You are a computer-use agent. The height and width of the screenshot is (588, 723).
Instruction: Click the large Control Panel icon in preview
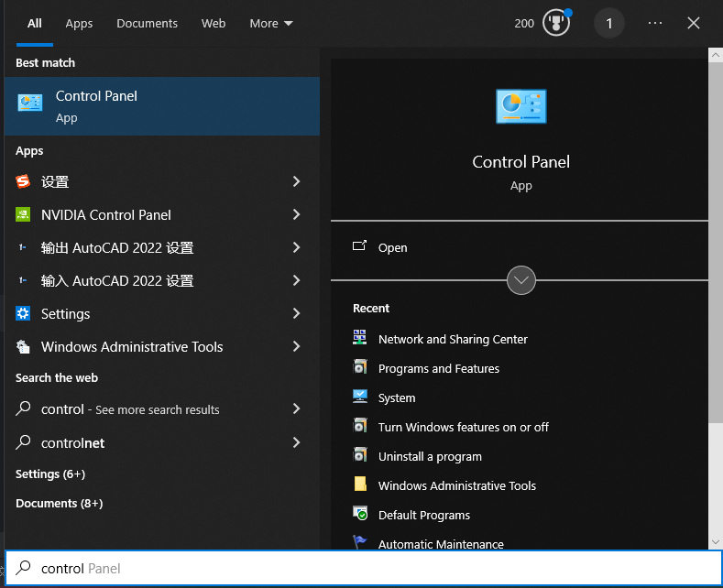point(521,106)
